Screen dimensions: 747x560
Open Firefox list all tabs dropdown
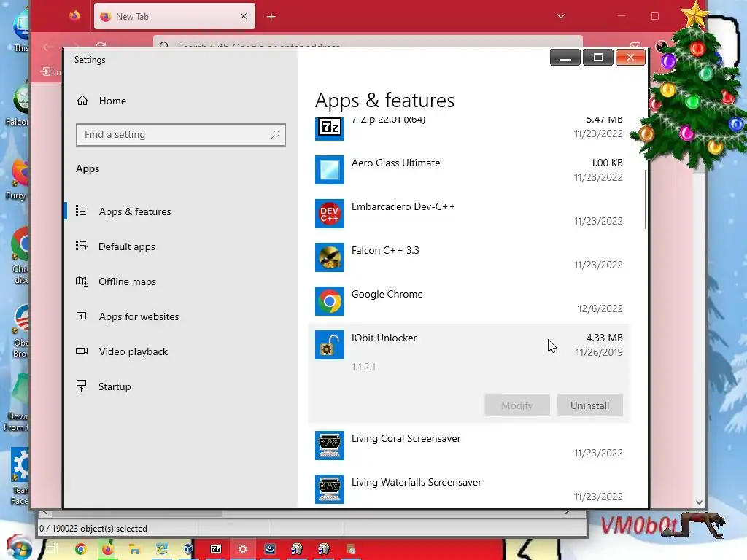pyautogui.click(x=561, y=16)
